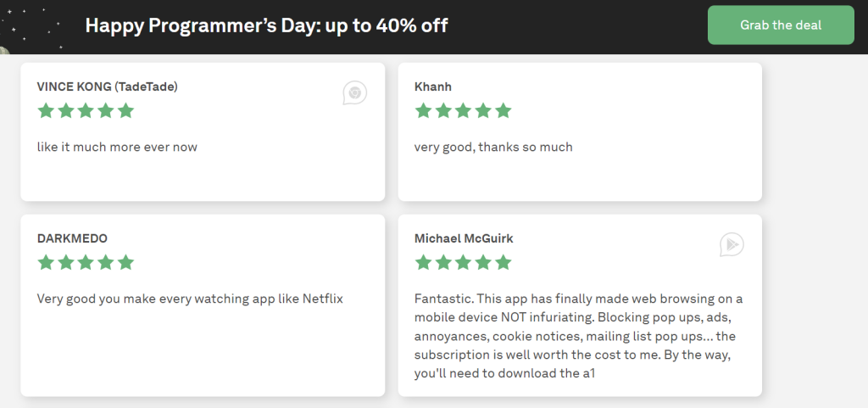Click the first star in Vince Kong's rating

click(46, 111)
